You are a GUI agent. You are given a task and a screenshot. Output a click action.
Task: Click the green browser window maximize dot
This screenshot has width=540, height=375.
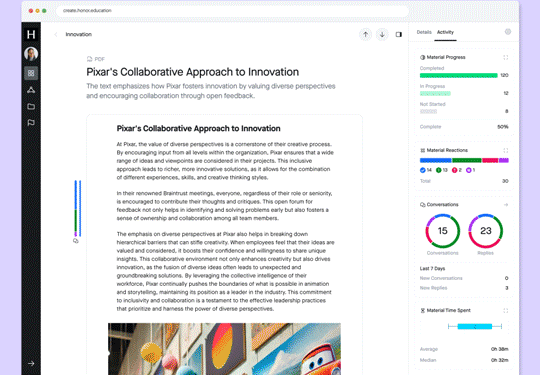(44, 11)
